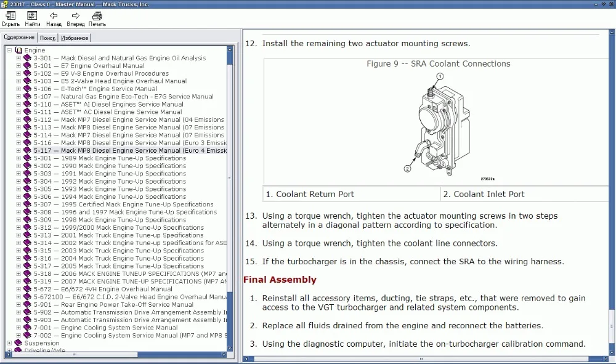Click the book icon beside 5-301 1989 Tune-Up
This screenshot has height=364, width=616.
(27, 158)
